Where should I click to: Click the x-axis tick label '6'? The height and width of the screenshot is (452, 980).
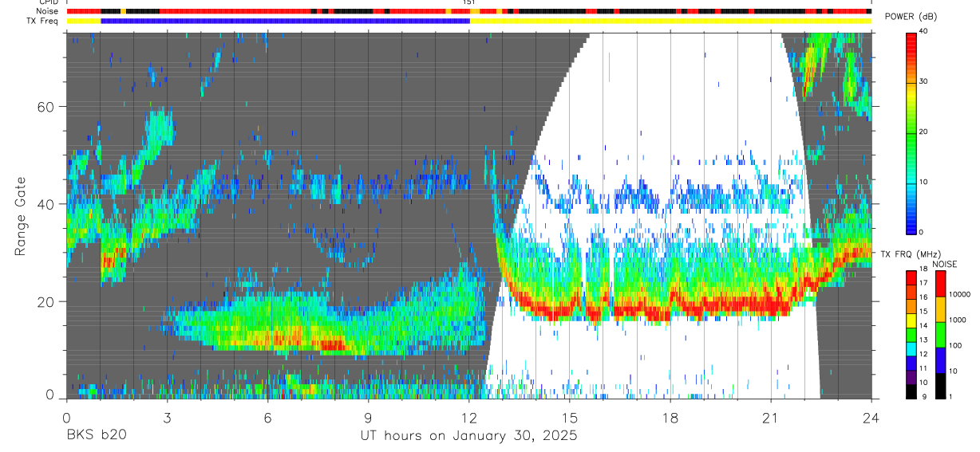pyautogui.click(x=267, y=418)
